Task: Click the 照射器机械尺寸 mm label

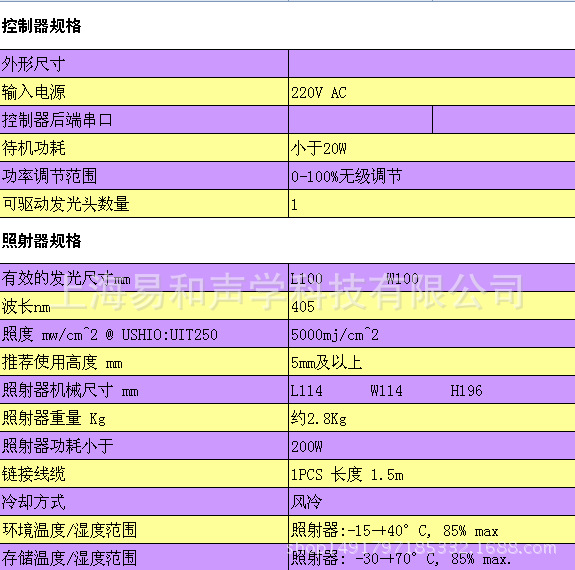Action: click(70, 391)
